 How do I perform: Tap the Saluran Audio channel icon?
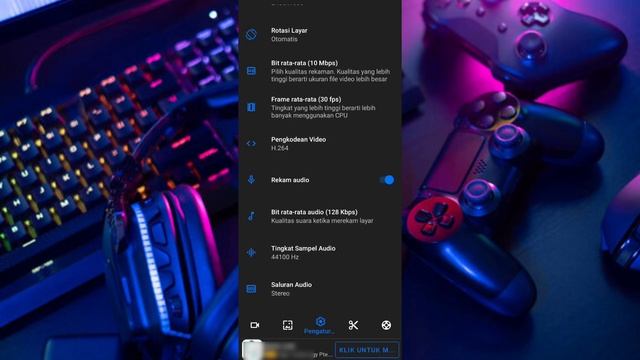click(x=251, y=289)
